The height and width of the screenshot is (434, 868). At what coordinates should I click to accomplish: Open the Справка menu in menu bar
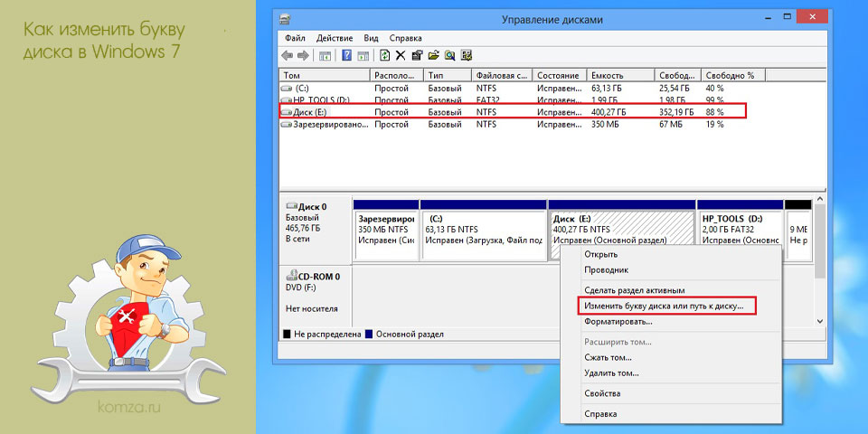[405, 38]
